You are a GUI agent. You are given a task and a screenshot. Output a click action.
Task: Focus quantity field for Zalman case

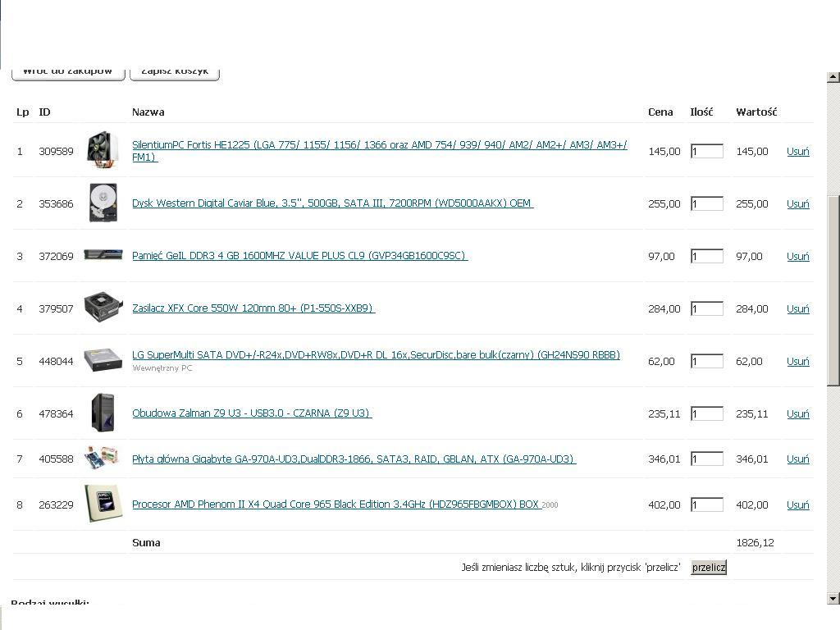(x=706, y=414)
